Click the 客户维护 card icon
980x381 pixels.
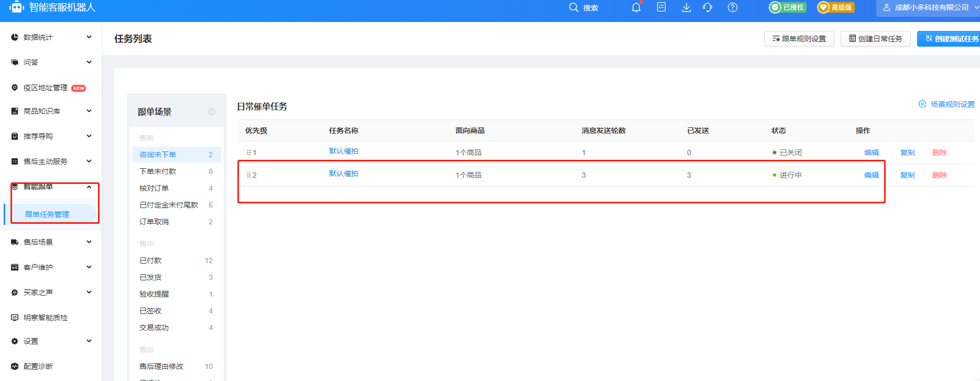pos(15,267)
